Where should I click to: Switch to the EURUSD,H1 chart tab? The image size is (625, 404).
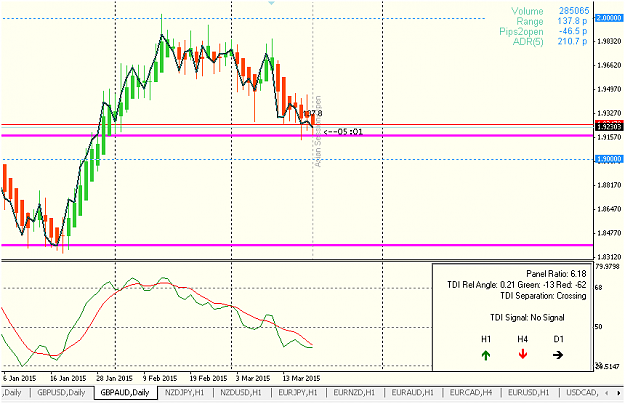tap(529, 393)
